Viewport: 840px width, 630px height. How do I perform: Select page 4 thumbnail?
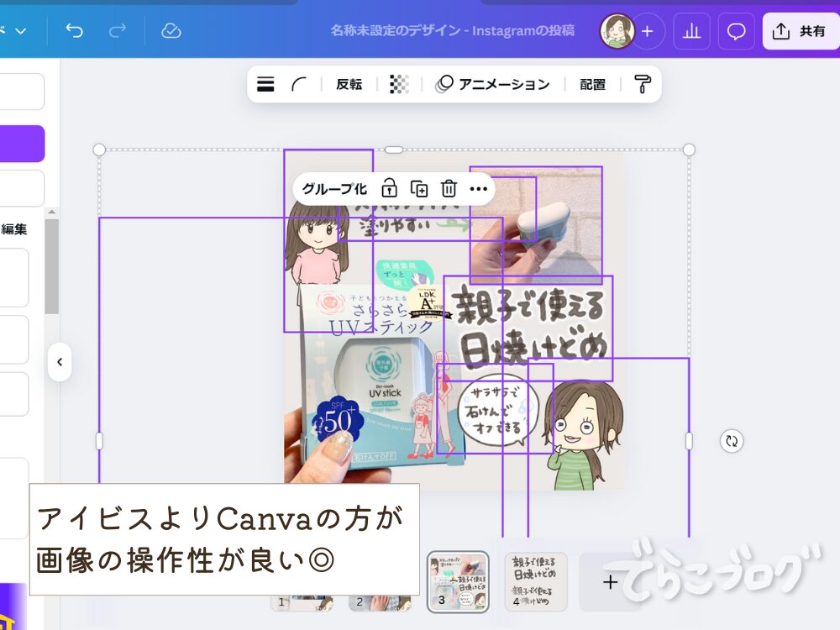tap(536, 582)
